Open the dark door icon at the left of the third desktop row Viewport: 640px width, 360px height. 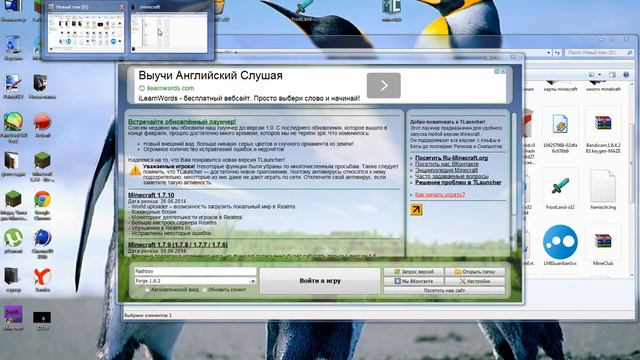point(11,161)
